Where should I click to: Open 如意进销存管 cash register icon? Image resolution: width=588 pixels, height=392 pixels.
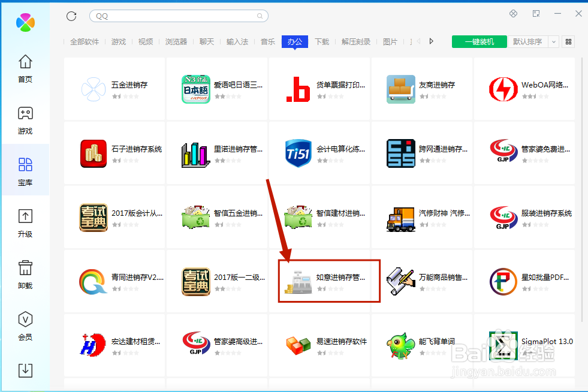tap(298, 282)
